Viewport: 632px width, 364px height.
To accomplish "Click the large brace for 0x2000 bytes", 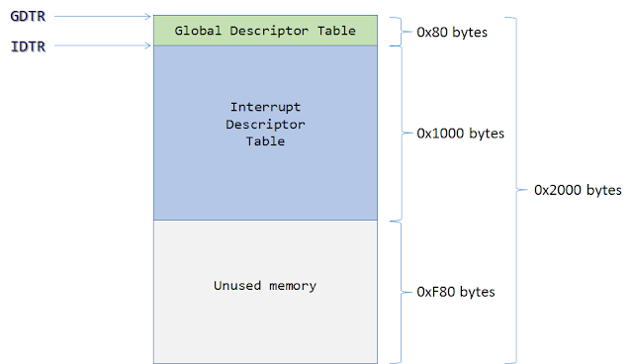I will [516, 190].
